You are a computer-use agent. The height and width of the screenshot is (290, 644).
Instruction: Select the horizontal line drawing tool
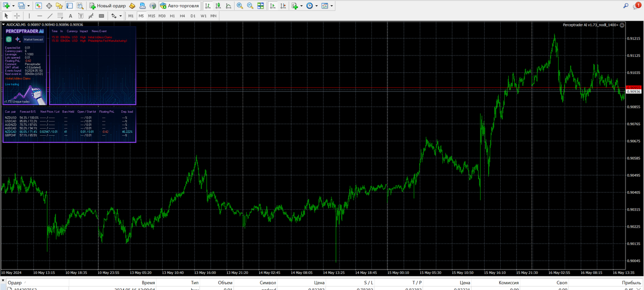(39, 16)
